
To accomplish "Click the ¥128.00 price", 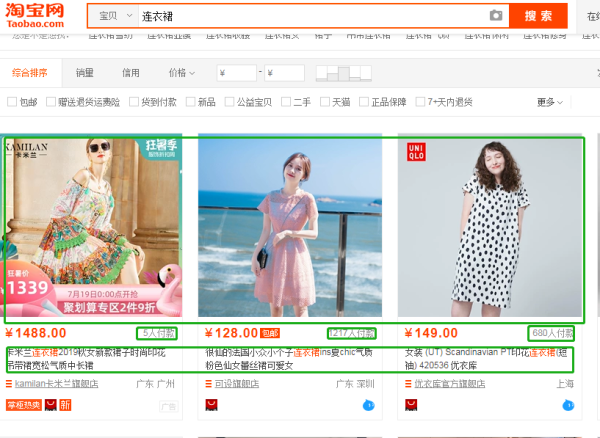I will pos(231,333).
